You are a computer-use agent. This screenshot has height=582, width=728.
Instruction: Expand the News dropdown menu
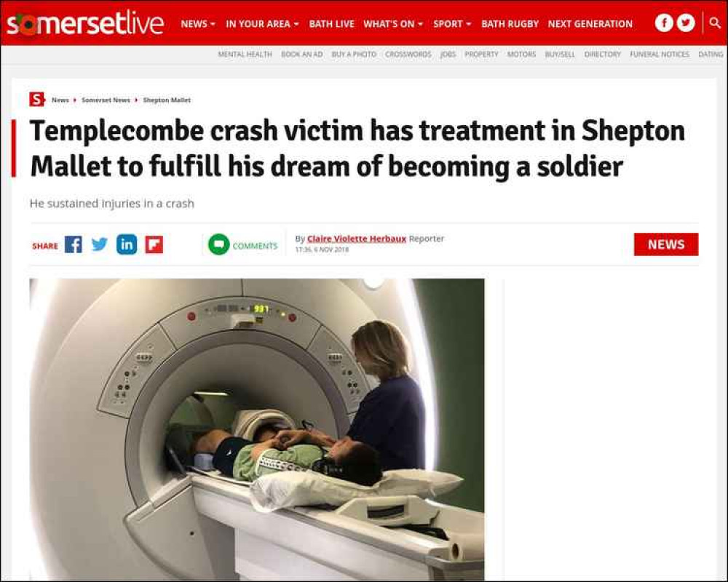pyautogui.click(x=198, y=24)
